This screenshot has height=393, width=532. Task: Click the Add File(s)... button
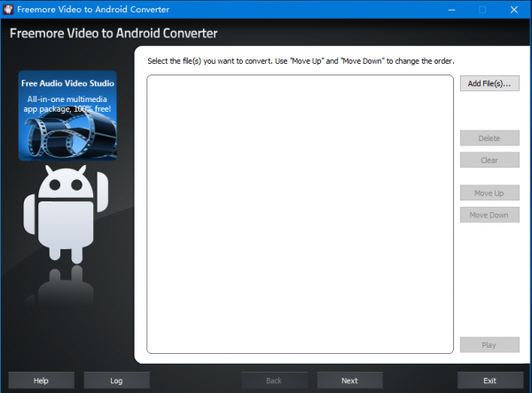pos(489,83)
